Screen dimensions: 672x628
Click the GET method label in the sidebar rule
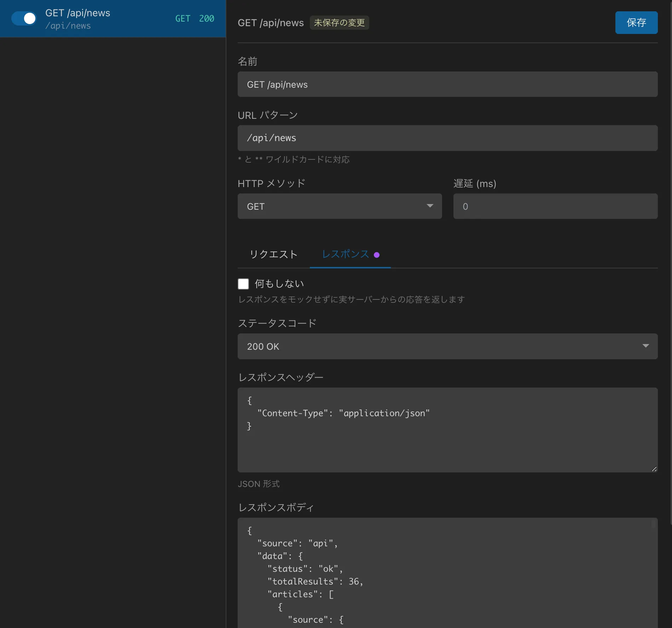click(183, 18)
